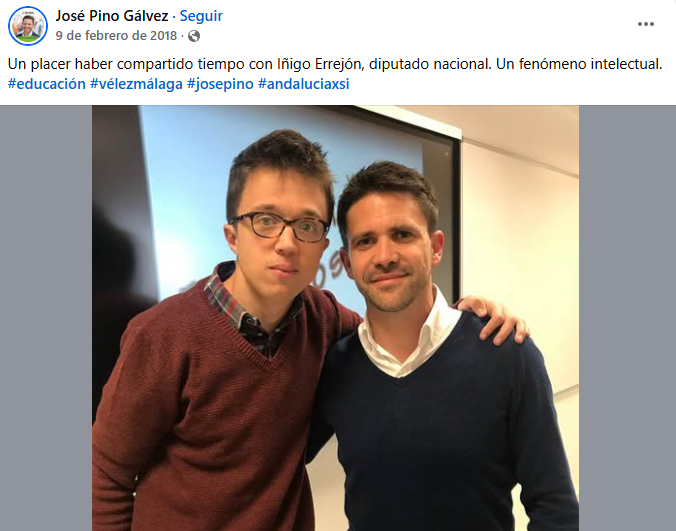Click the gray margin right of the photo

[x=627, y=318]
